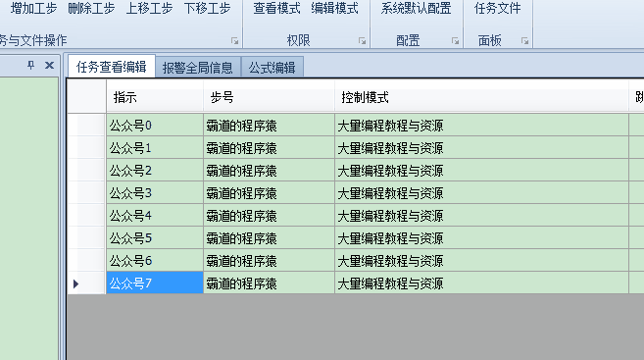Select highlighted cell 公众号7
The image size is (644, 360).
pyautogui.click(x=155, y=283)
